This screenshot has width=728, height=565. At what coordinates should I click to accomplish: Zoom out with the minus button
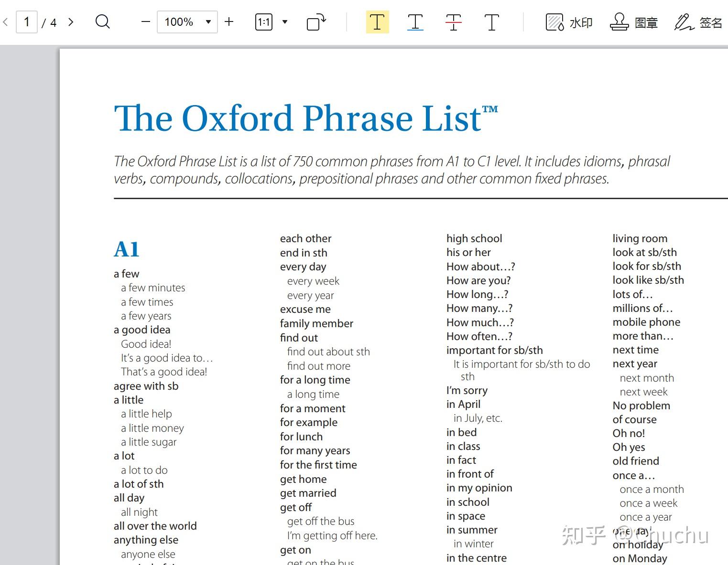click(146, 22)
